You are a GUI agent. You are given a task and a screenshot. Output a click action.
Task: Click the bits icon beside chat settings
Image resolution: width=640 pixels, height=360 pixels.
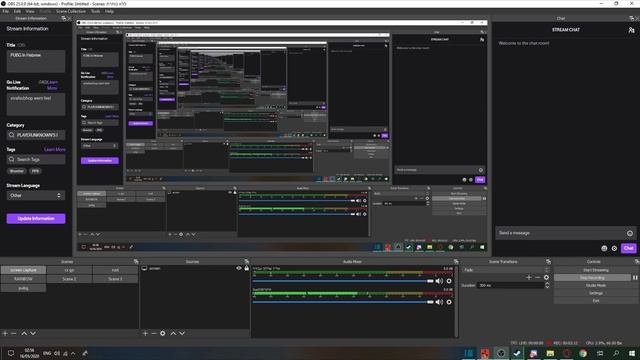pos(604,248)
